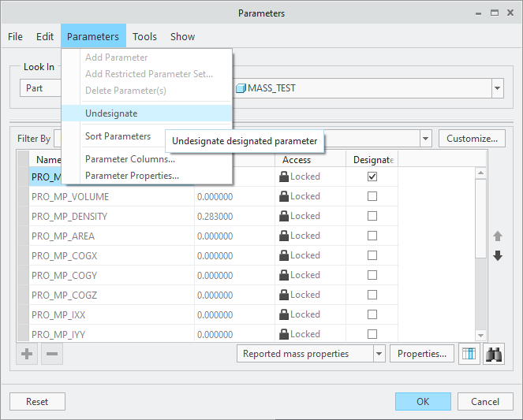Open the Reported mass properties dropdown
Screen dimensions: 523x420
pyautogui.click(x=379, y=354)
